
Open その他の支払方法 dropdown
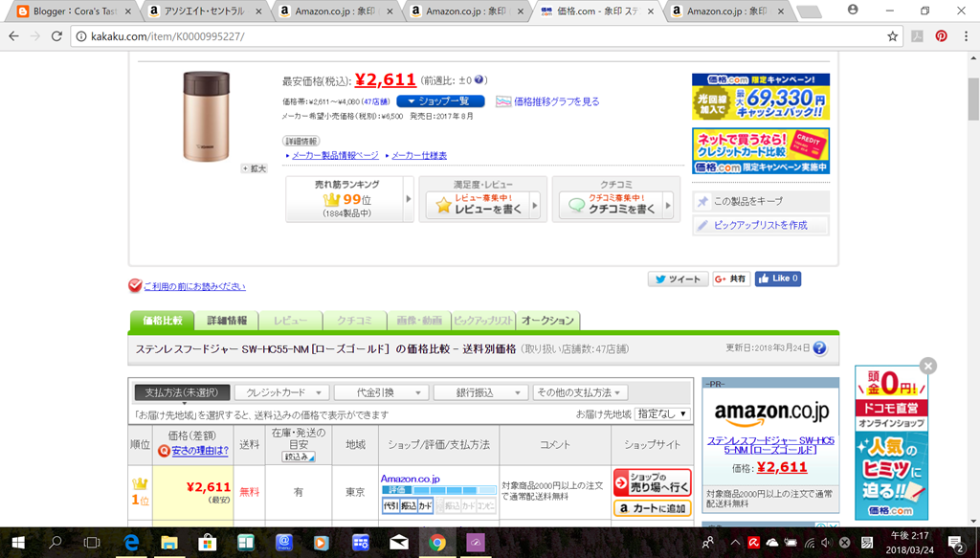(x=580, y=392)
